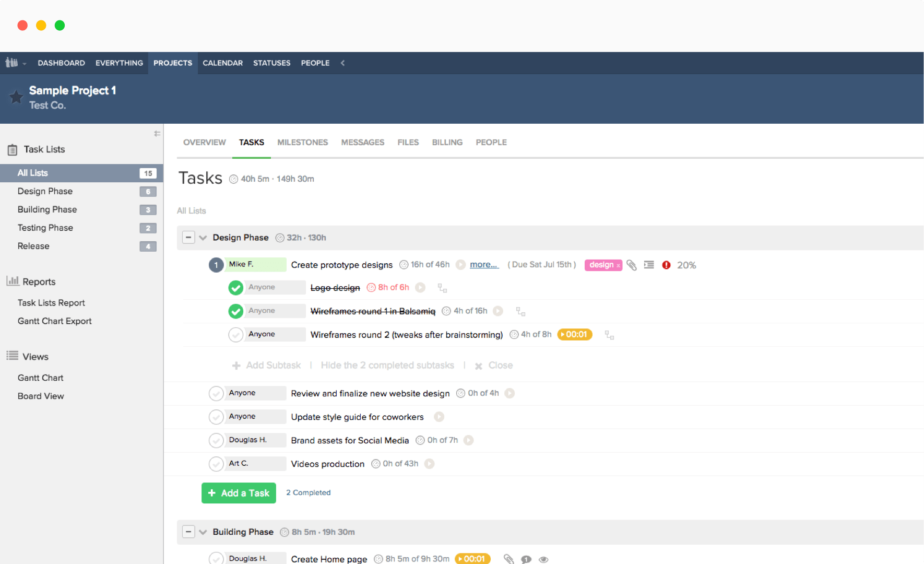This screenshot has width=924, height=564.
Task: Click the eye icon on Create Home page
Action: click(543, 559)
